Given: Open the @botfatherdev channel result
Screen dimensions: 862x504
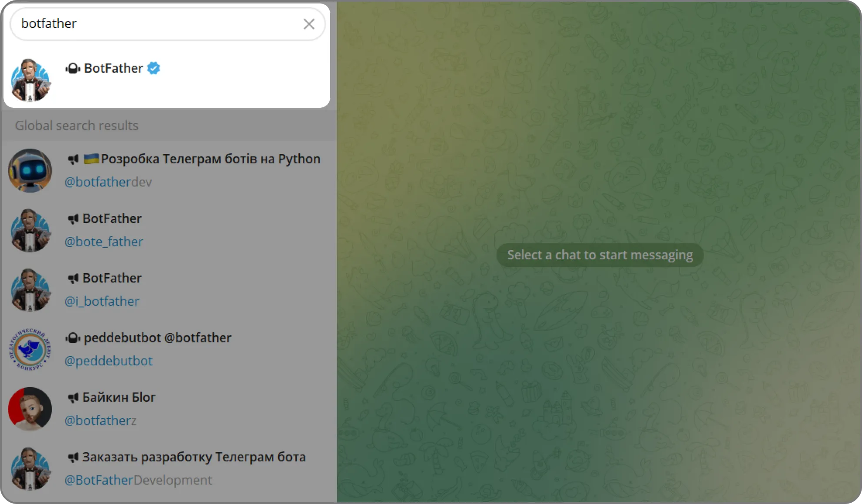Looking at the screenshot, I should coord(192,170).
